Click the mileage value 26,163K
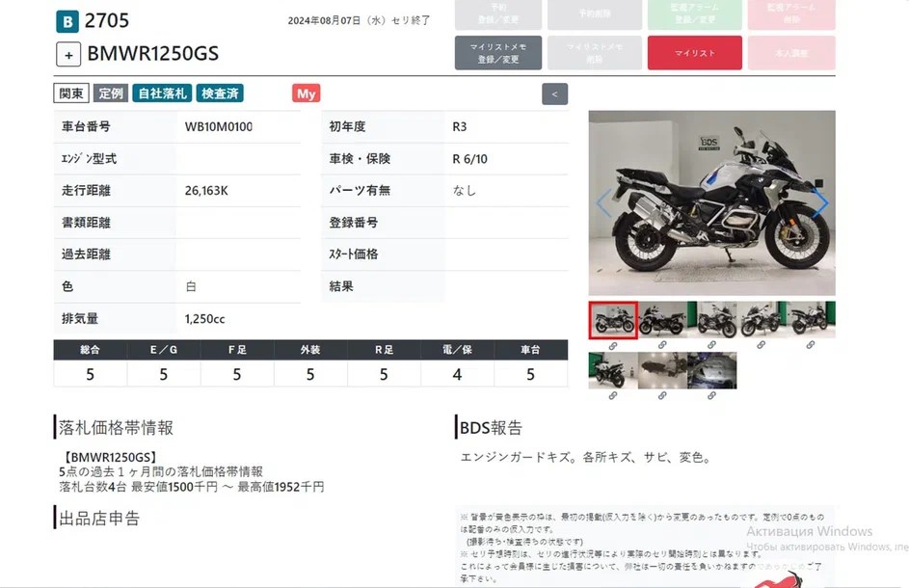This screenshot has width=909, height=588. point(206,191)
